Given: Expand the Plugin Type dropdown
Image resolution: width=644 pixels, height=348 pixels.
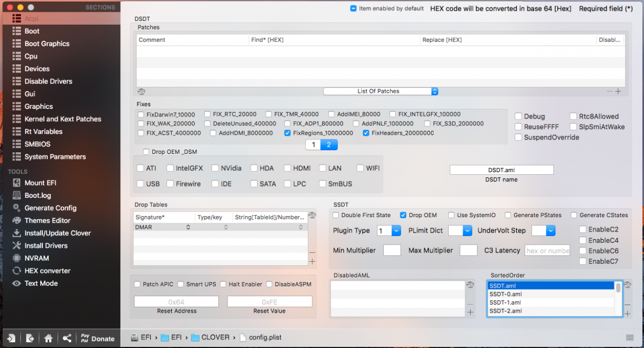Looking at the screenshot, I should click(396, 231).
